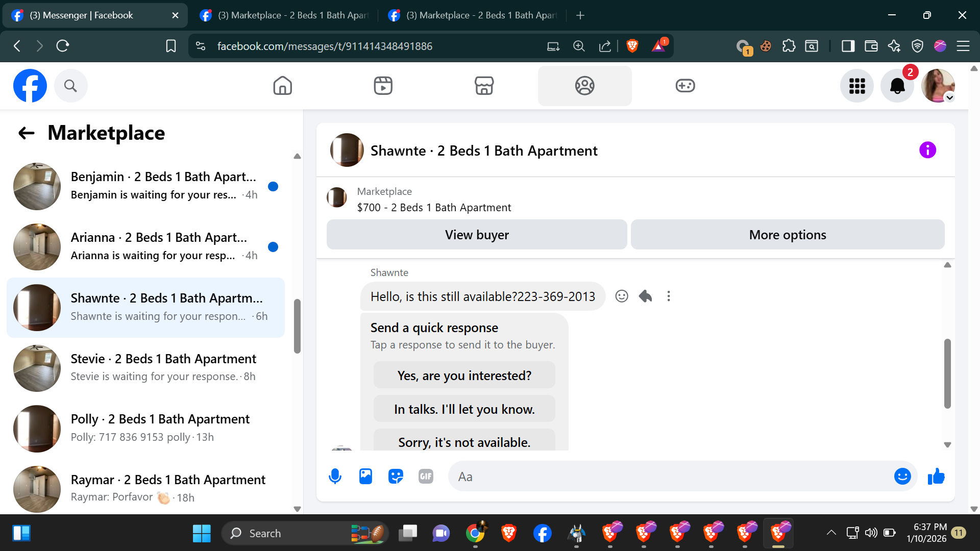Bookmark this page
980x551 pixels.
(171, 46)
